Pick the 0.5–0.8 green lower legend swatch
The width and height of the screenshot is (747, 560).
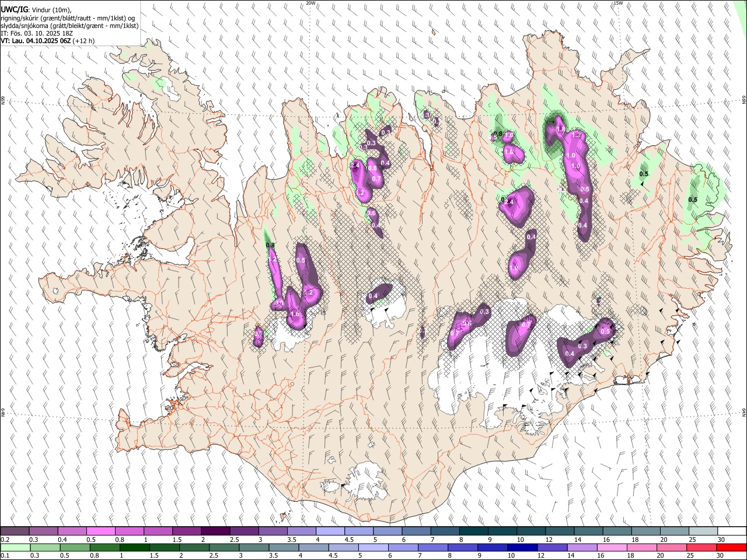[x=75, y=547]
